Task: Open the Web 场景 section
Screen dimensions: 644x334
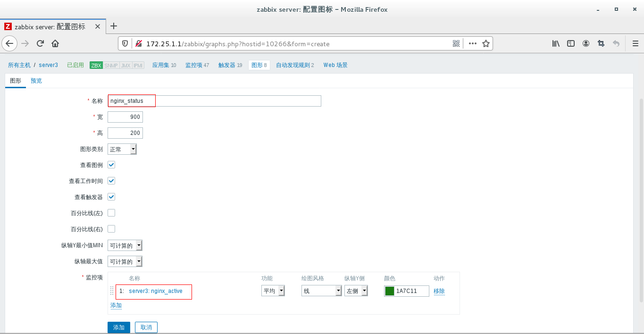Action: click(335, 65)
